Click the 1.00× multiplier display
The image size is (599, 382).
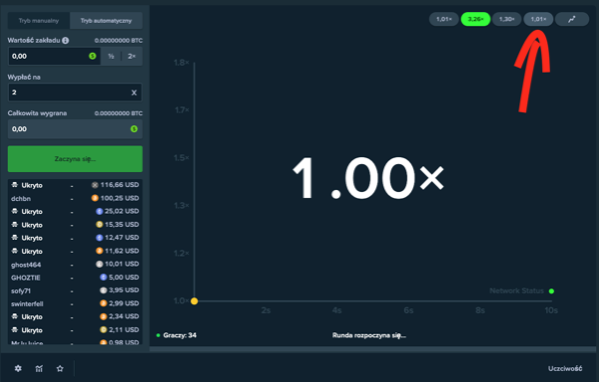click(368, 178)
